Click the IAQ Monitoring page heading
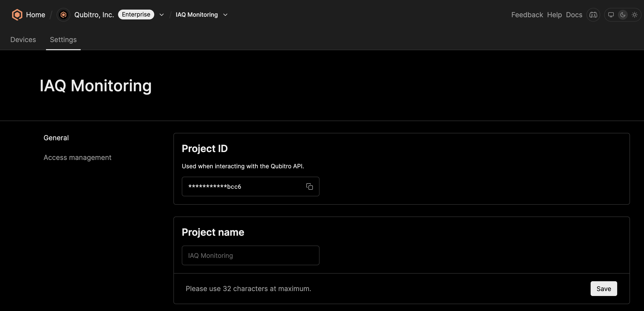Screen dimensions: 644x311 point(95,86)
